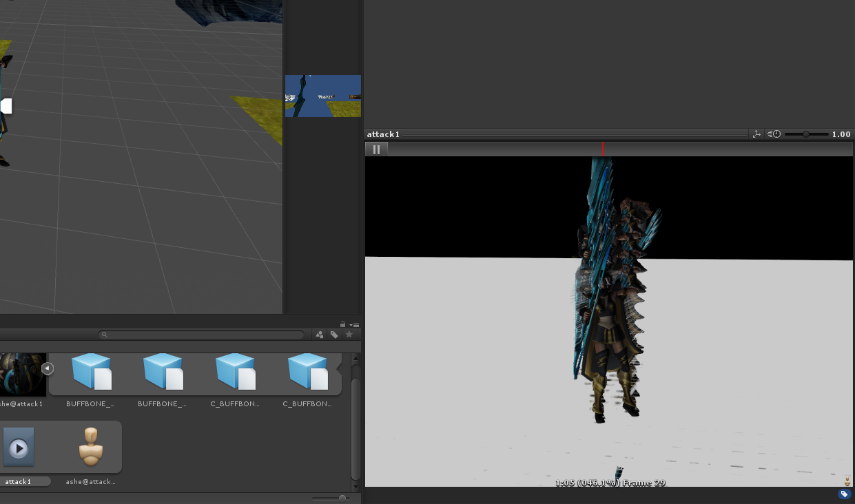Click the attack1 preview title text

(383, 134)
